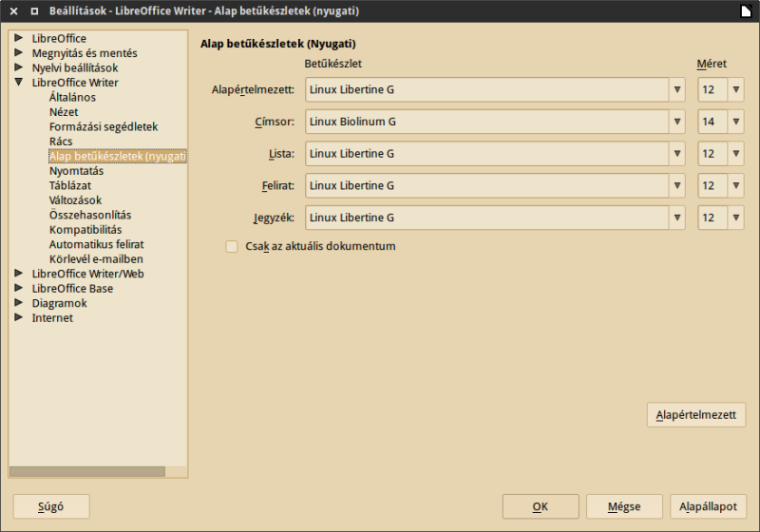
Task: Expand the Diagramok node arrow
Action: 19,302
